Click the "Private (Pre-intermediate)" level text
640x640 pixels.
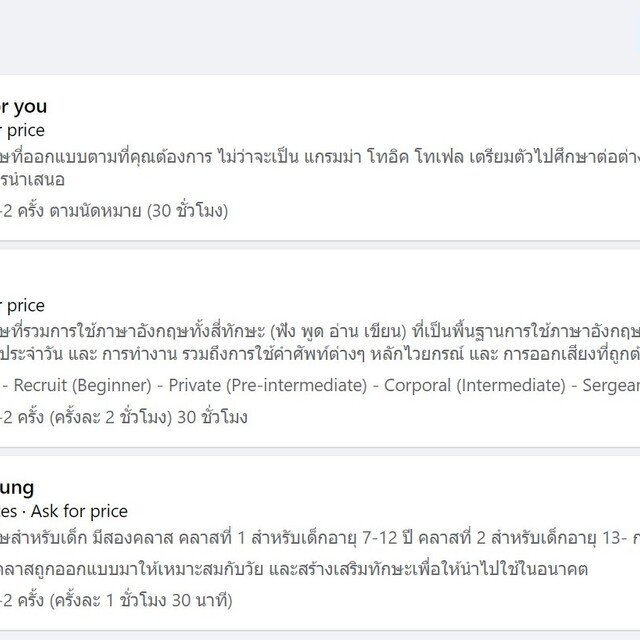click(x=265, y=385)
